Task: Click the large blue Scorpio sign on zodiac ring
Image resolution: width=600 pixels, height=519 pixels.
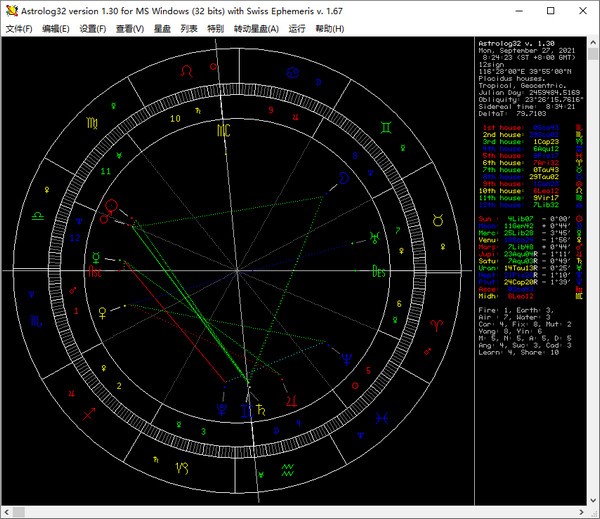Action: tap(36, 321)
